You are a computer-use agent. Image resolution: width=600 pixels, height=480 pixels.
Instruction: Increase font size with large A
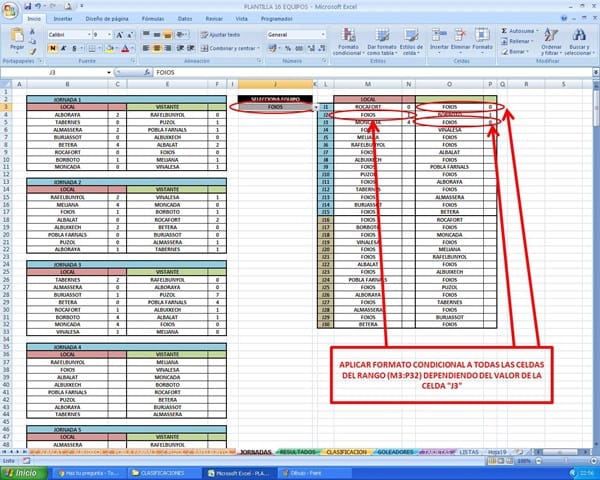point(119,35)
